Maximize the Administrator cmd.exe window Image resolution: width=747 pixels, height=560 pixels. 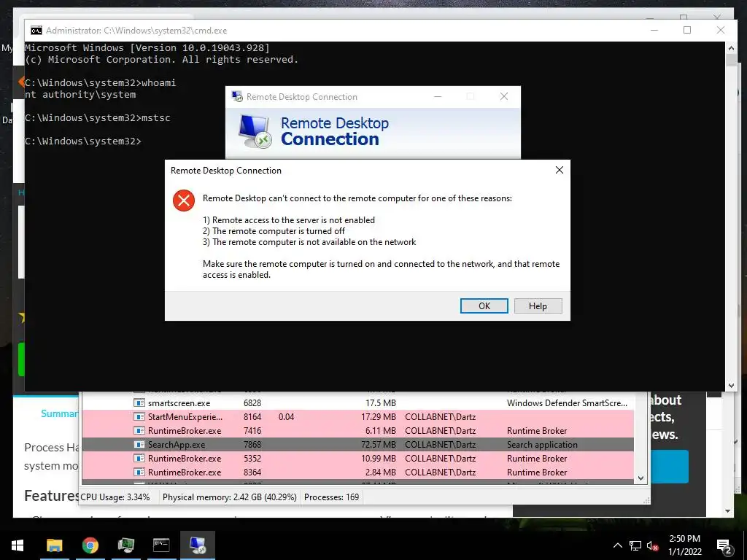click(687, 30)
